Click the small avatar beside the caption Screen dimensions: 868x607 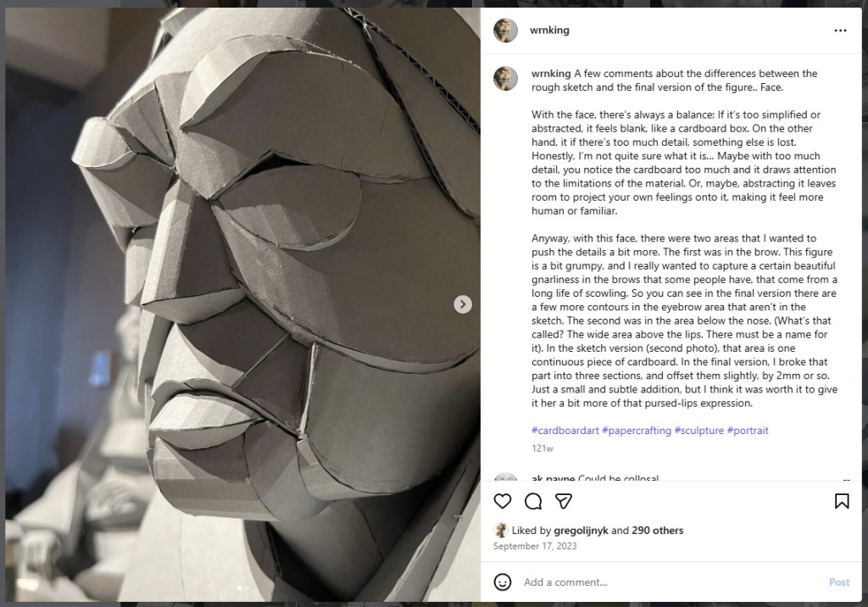(x=506, y=78)
